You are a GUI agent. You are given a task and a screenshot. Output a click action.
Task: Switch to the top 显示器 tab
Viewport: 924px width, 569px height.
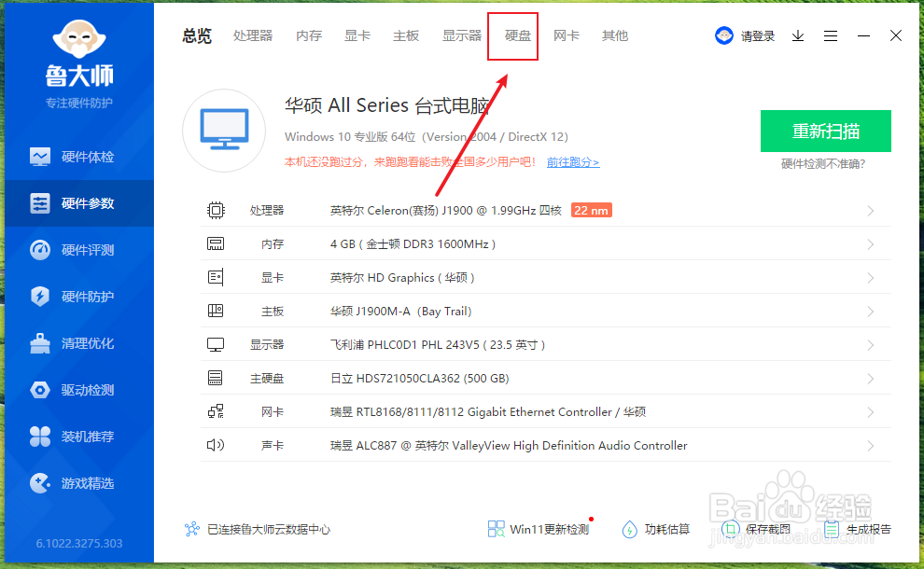click(462, 36)
